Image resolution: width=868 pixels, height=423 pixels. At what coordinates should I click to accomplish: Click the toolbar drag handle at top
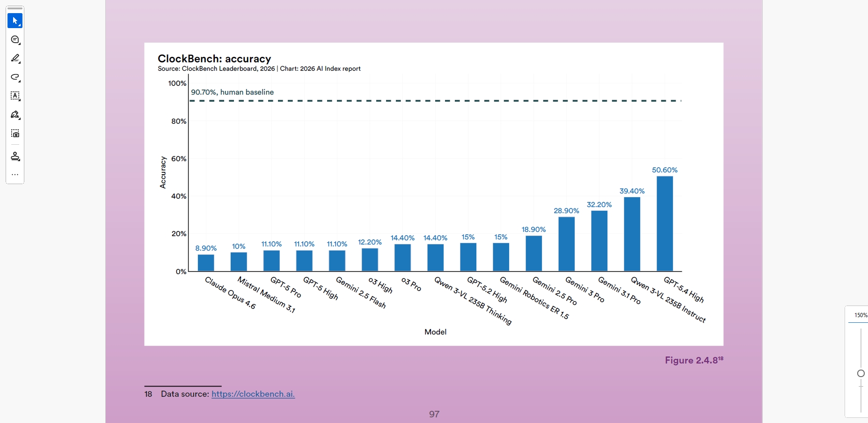click(15, 8)
